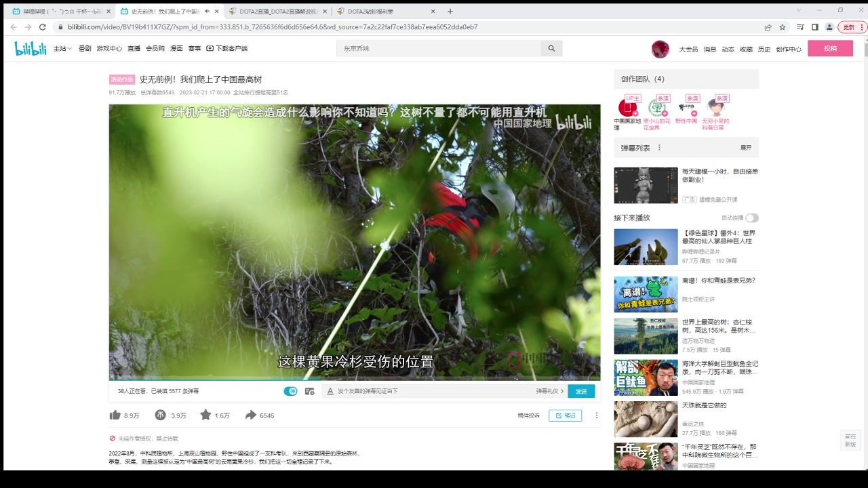Select the coin (投币) icon
Image resolution: width=868 pixels, height=488 pixels.
coord(160,415)
